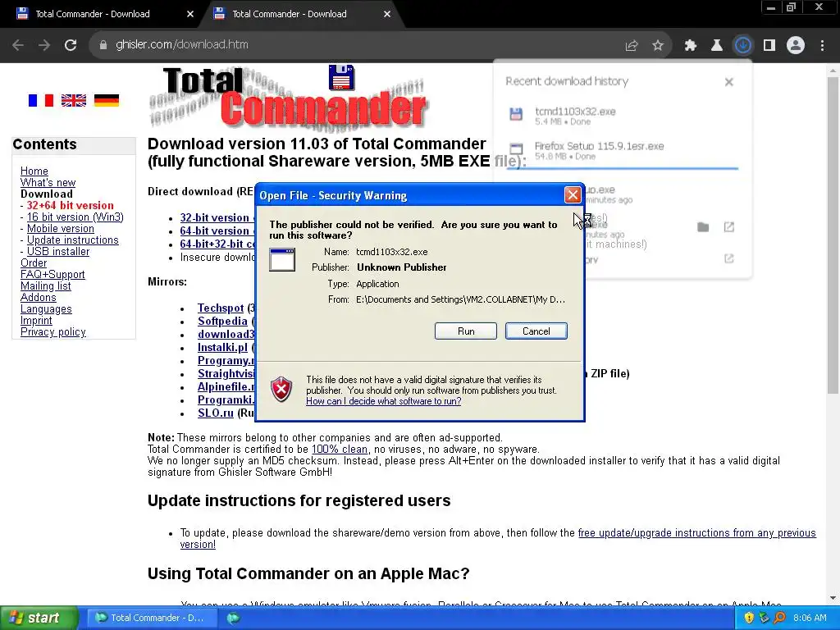
Task: Open the Imprint link
Action: point(36,321)
